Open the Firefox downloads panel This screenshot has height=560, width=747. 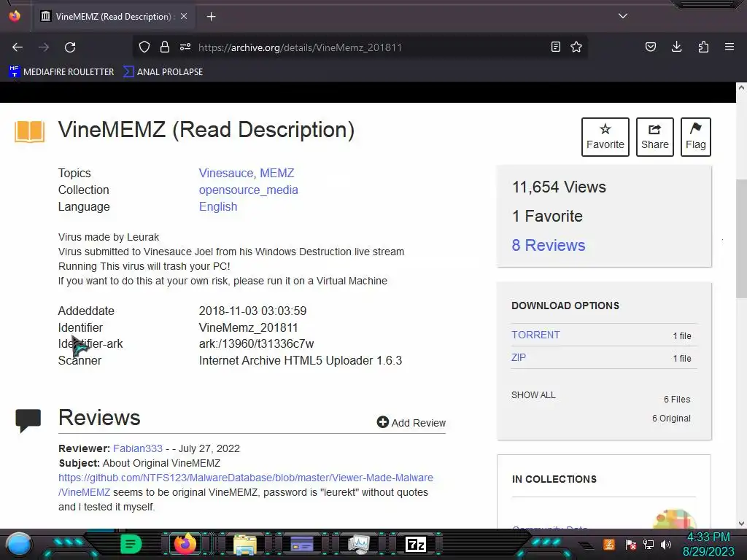pyautogui.click(x=676, y=47)
